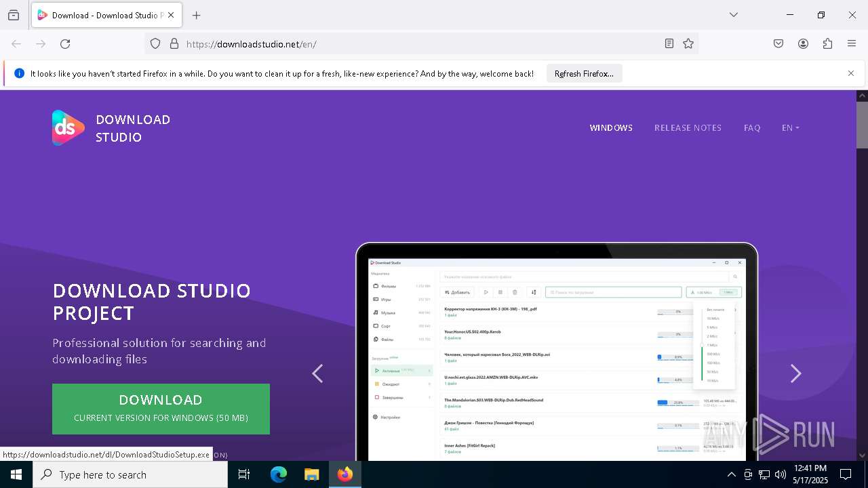Open the Extensions puzzle icon
The image size is (868, 488).
point(827,43)
